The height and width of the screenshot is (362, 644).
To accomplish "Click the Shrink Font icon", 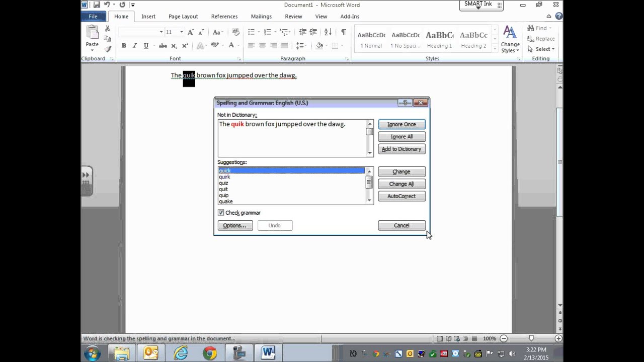I will point(201,32).
